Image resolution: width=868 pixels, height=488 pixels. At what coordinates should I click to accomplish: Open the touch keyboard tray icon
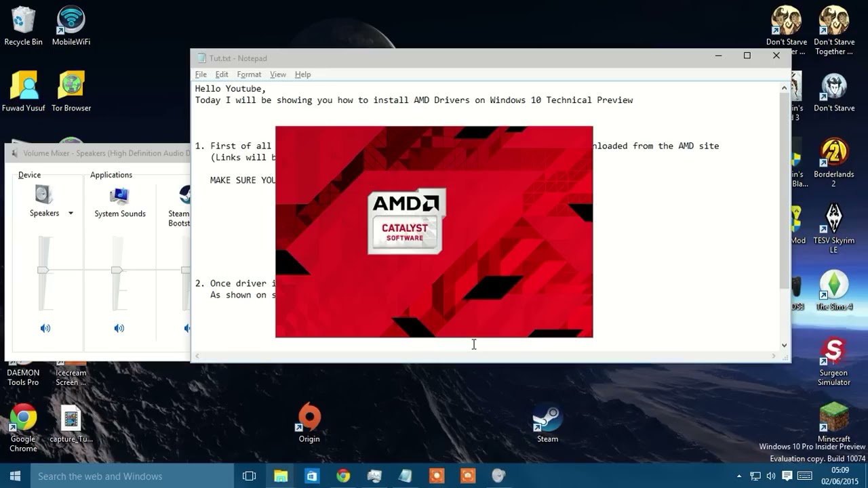click(804, 476)
